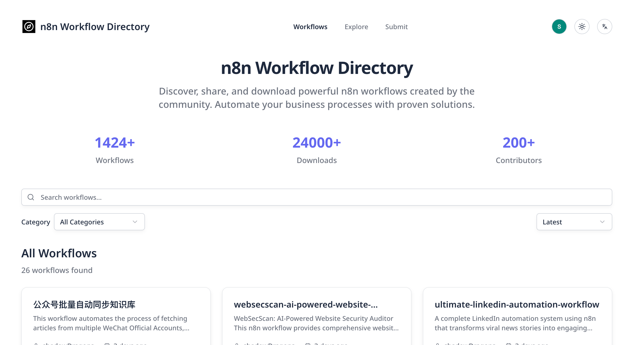Screen dimensions: 644x345
Task: Open the websecscan-ai-powered-website workflow
Action: pyautogui.click(x=306, y=304)
